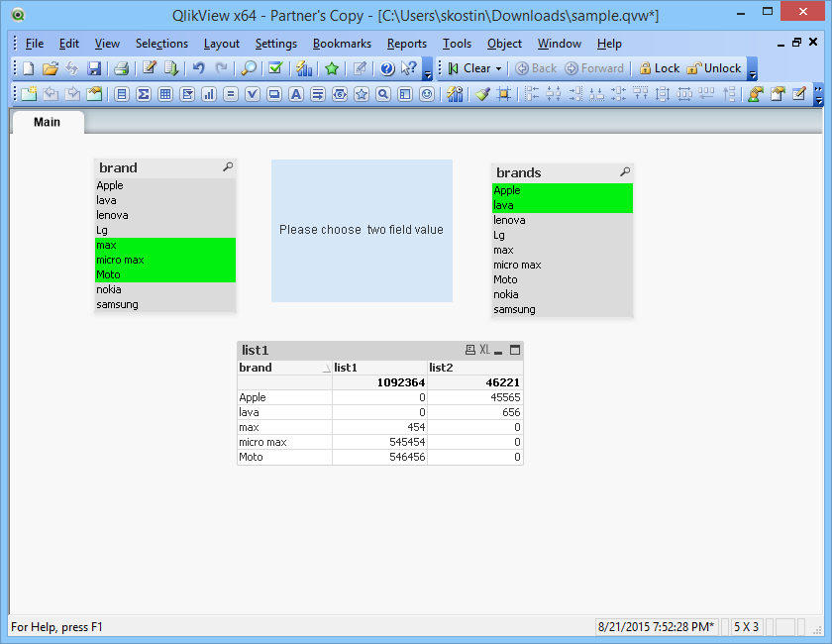Search in the brands list box
Image resolution: width=832 pixels, height=644 pixels.
coord(625,172)
